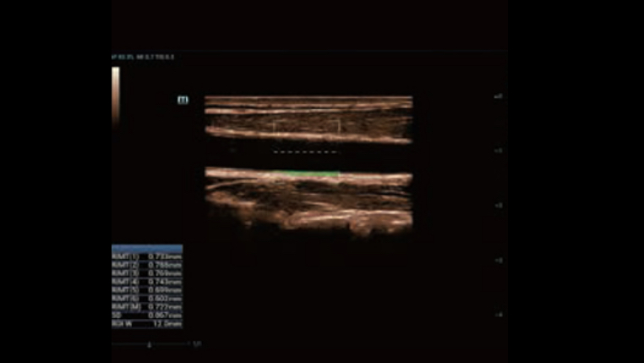Viewport: 644px width, 363px height.
Task: Select the SD measurement row
Action: pos(147,316)
